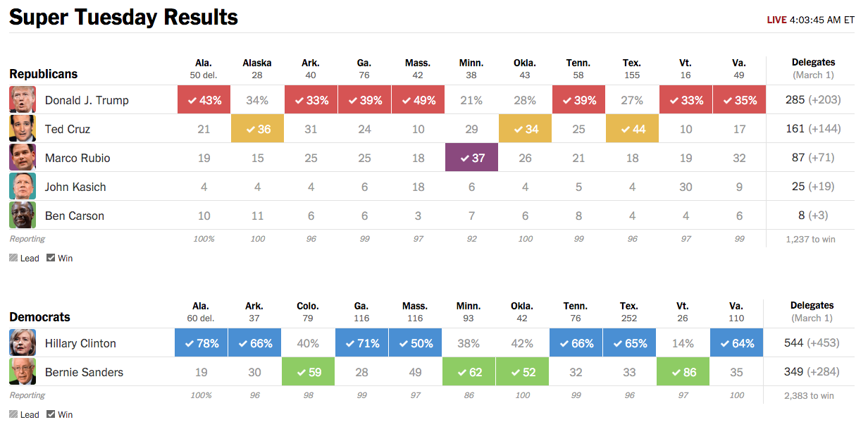Click the Win checkmark legend icon under Democrats
Viewport: 868px width, 427px height.
(x=51, y=414)
